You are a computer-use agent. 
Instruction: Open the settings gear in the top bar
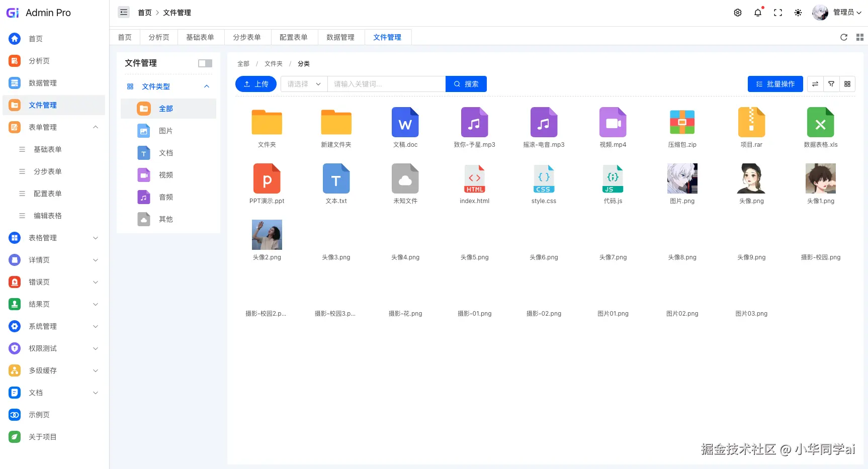(x=738, y=13)
